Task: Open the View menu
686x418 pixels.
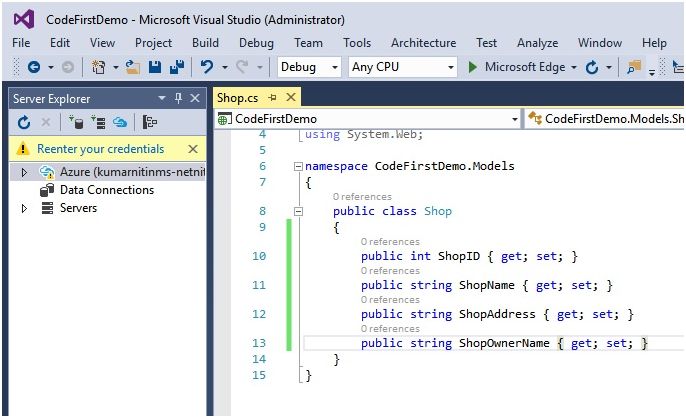Action: (x=102, y=43)
